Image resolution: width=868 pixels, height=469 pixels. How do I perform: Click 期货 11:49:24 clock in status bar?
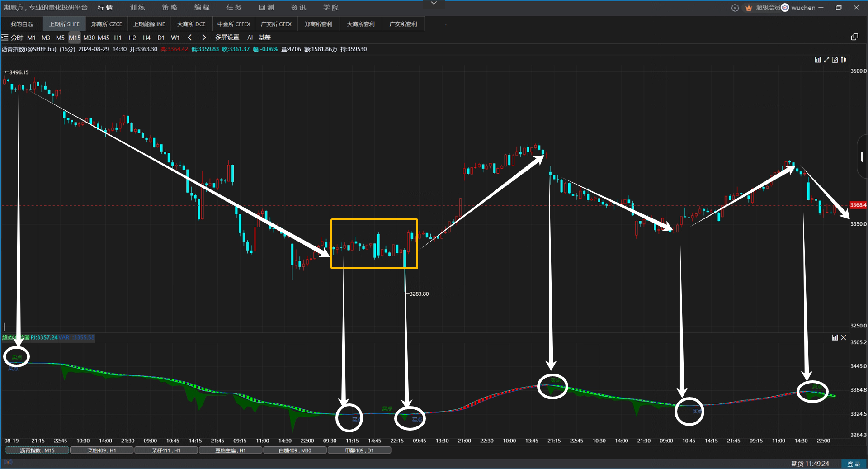point(810,464)
